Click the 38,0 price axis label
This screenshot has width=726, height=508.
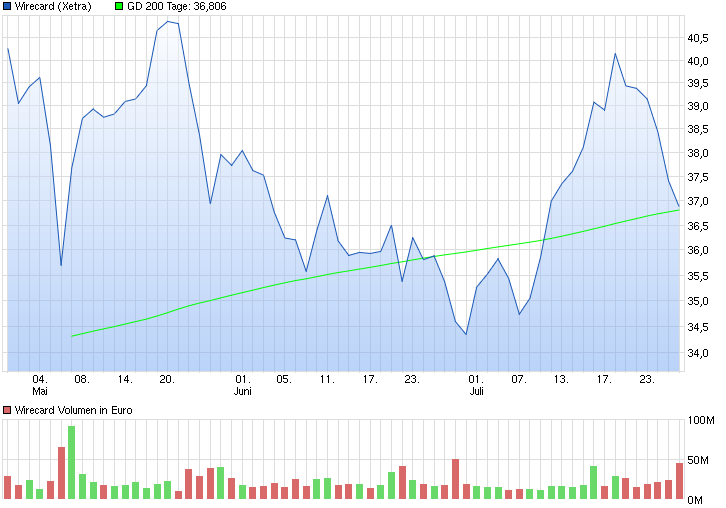[x=698, y=153]
